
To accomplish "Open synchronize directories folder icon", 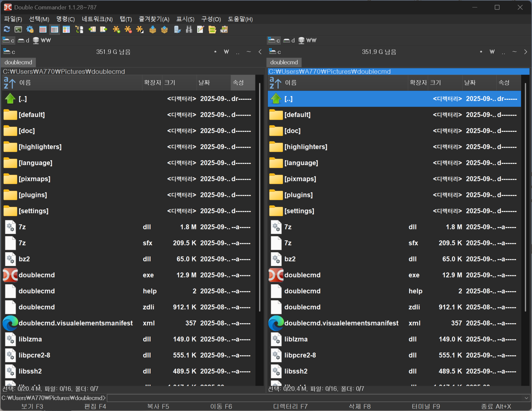I will pyautogui.click(x=212, y=29).
